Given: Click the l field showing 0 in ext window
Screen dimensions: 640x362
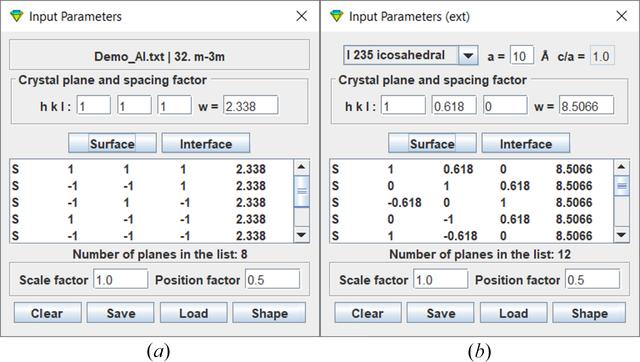Looking at the screenshot, I should click(505, 106).
